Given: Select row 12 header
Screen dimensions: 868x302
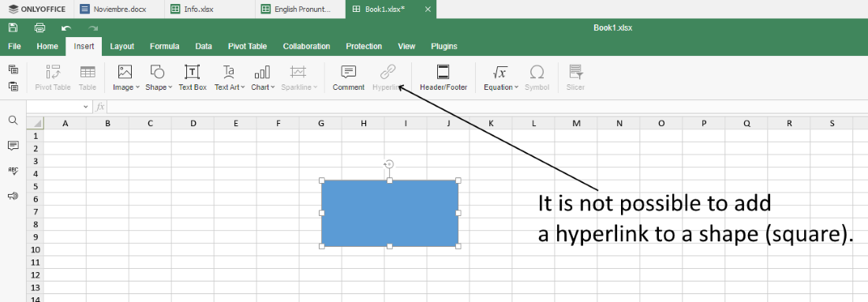Looking at the screenshot, I should pos(35,275).
